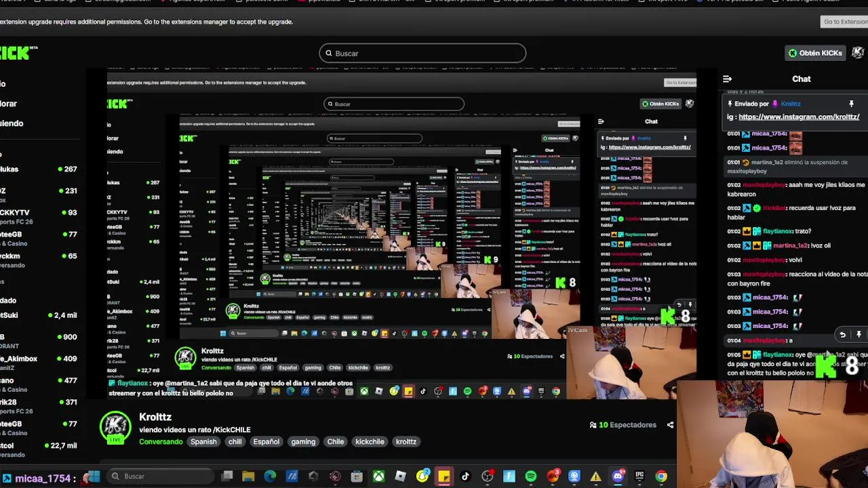The height and width of the screenshot is (488, 868).
Task: Open the Obtén KICKs button
Action: pyautogui.click(x=815, y=53)
